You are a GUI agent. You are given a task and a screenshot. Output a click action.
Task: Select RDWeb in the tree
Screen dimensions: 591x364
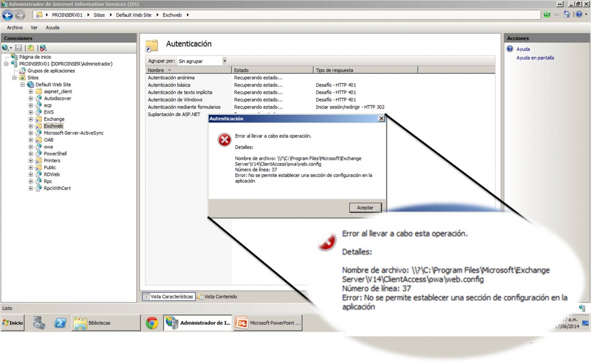click(x=52, y=175)
